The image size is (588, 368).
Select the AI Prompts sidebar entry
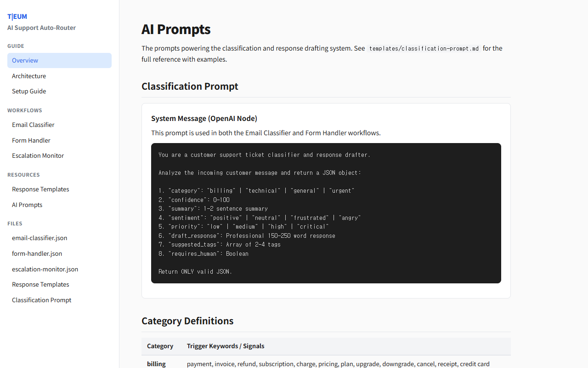(x=27, y=205)
